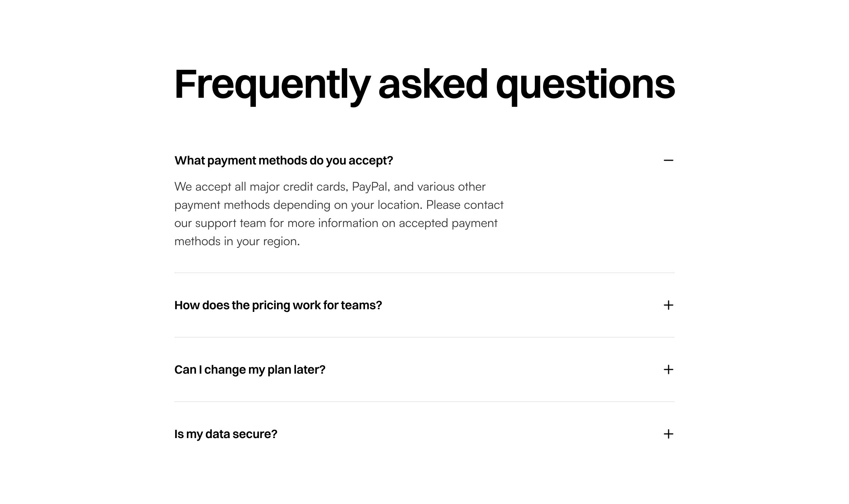849x504 pixels.
Task: Click the word 'PayPal' in the answer
Action: coord(371,187)
